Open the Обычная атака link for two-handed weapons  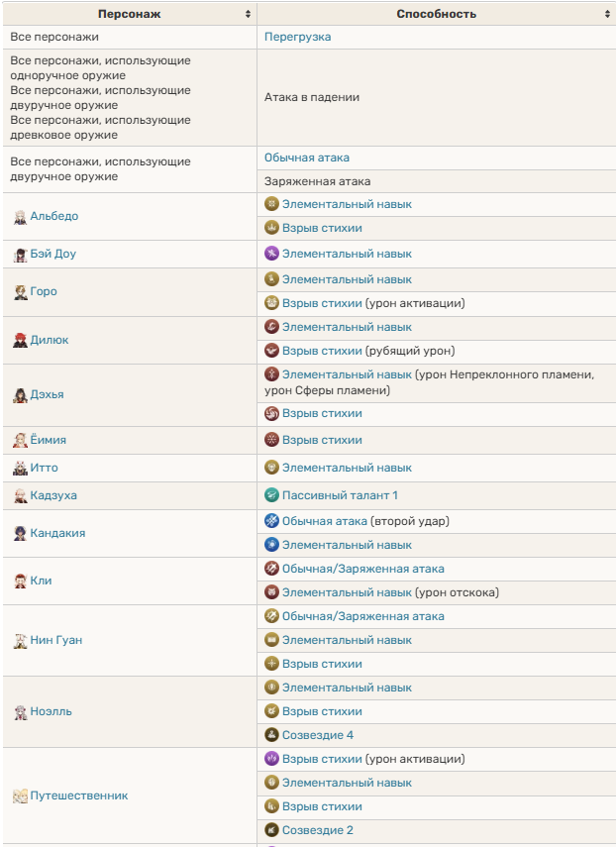click(307, 158)
